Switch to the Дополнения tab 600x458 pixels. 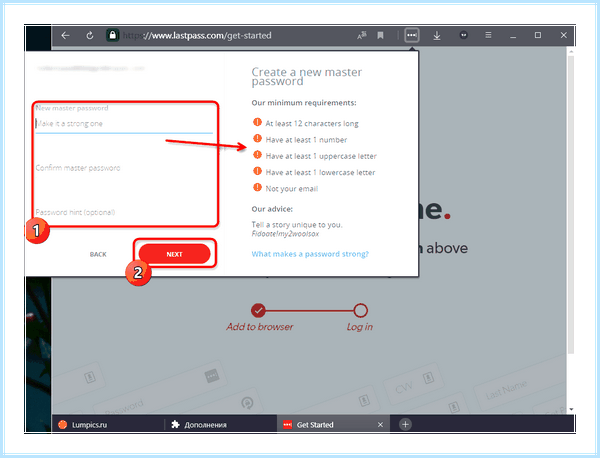tap(220, 424)
